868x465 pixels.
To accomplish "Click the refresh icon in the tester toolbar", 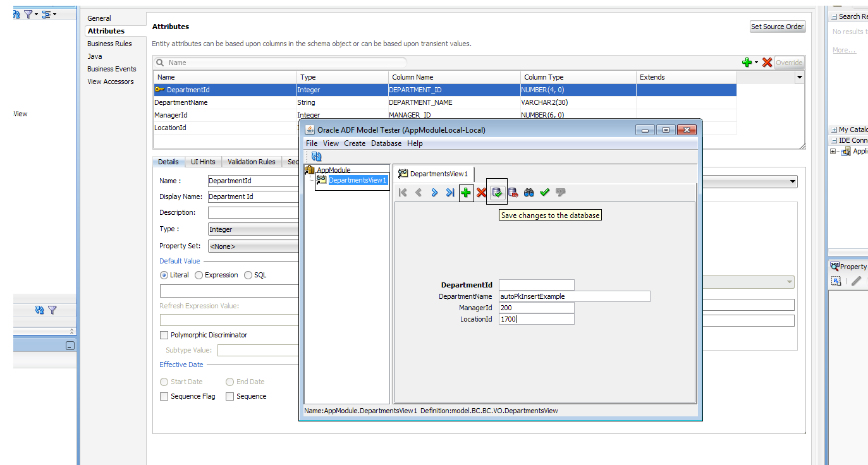I will 315,155.
